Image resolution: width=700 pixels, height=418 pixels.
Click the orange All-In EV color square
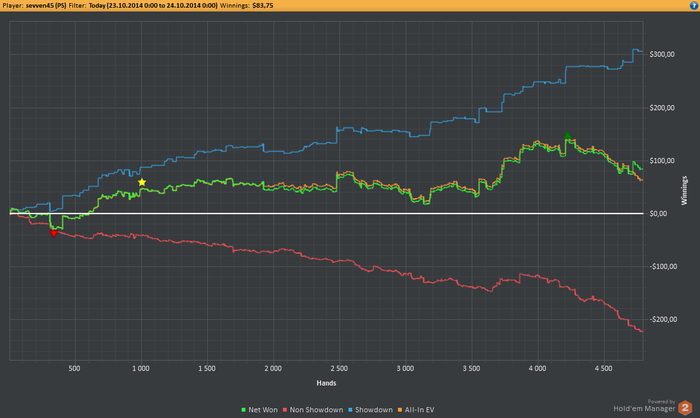coord(400,410)
